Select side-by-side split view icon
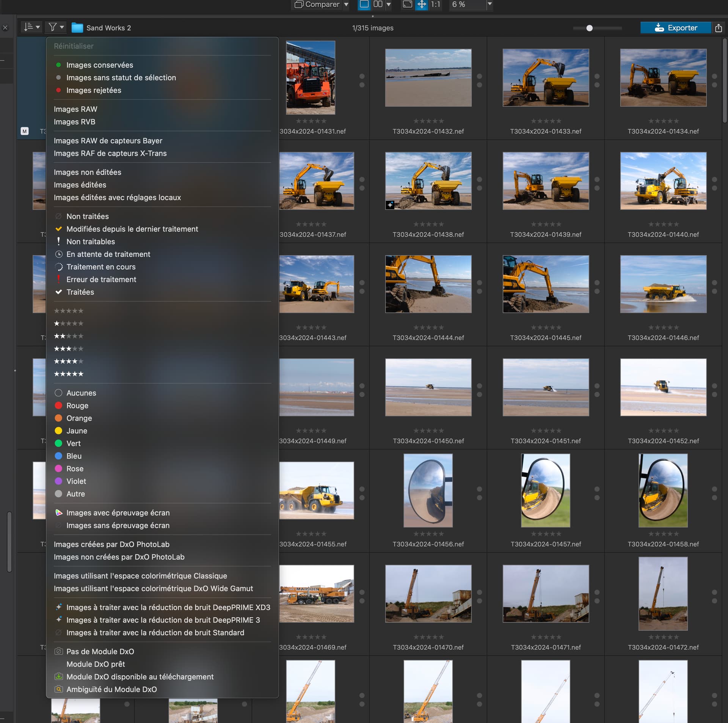 pos(378,5)
